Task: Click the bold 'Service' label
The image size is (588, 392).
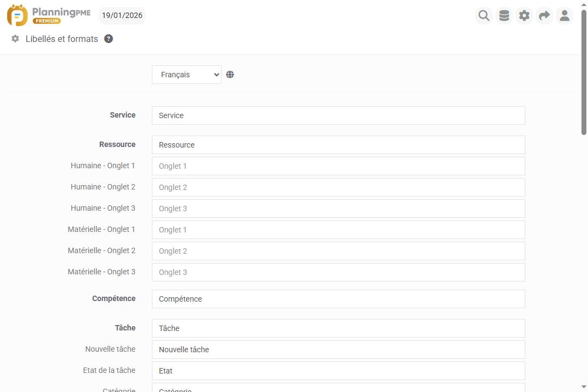Action: click(122, 115)
